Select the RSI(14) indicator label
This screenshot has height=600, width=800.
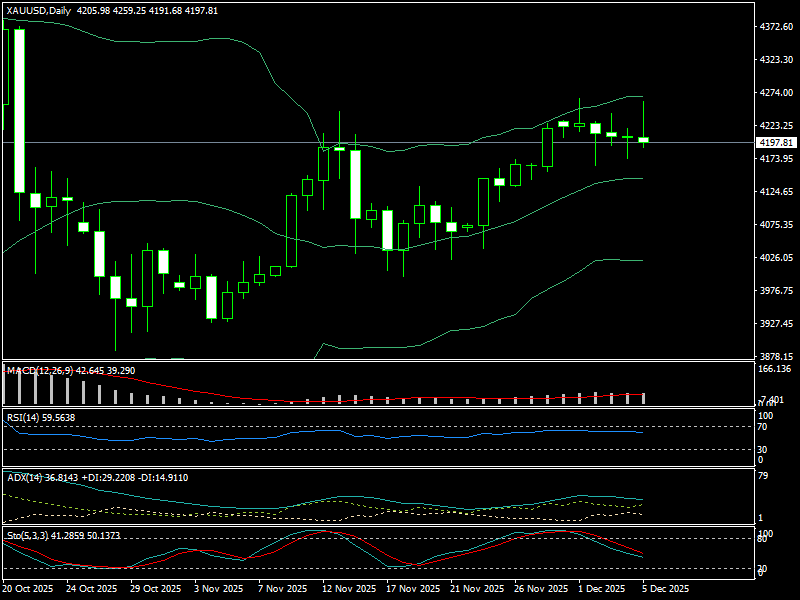pos(28,417)
